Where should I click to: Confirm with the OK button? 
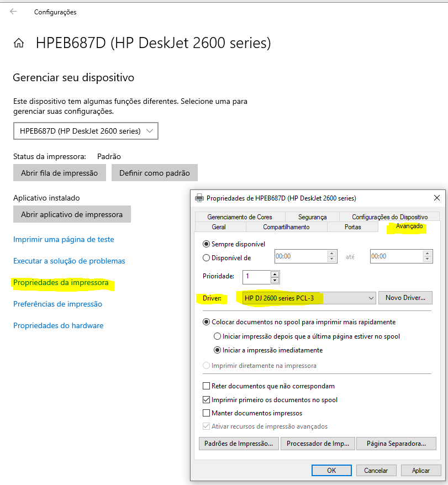(x=331, y=471)
